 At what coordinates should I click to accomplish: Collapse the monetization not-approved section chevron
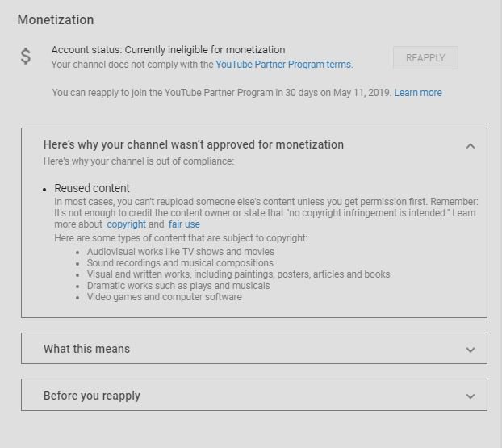[471, 146]
